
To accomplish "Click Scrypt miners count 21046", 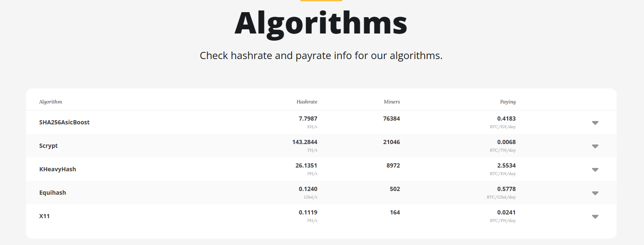I will tap(391, 142).
